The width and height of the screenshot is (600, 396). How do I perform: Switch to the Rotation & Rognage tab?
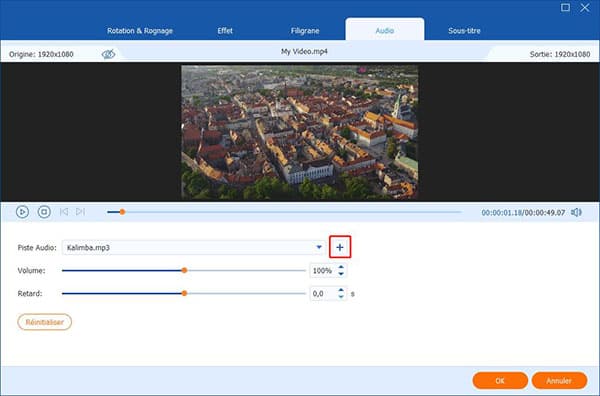pos(140,31)
